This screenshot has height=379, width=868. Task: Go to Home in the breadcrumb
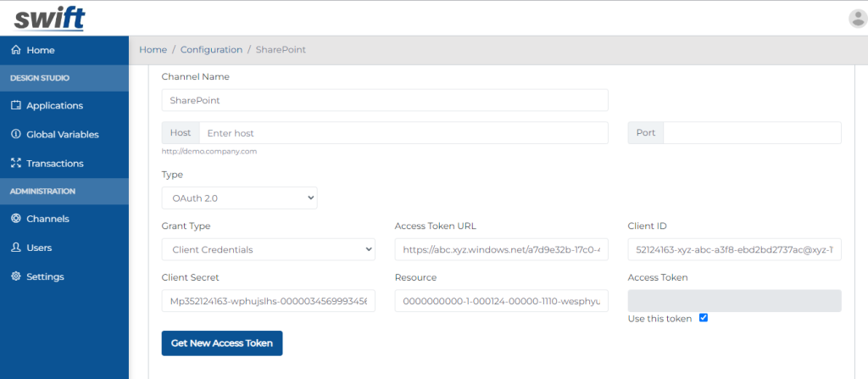pos(153,49)
